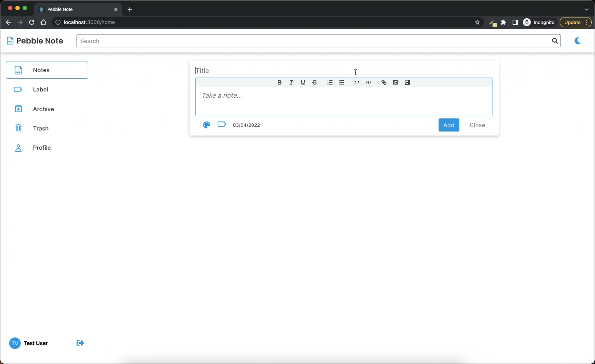The width and height of the screenshot is (595, 364).
Task: Insert a code block
Action: [369, 82]
